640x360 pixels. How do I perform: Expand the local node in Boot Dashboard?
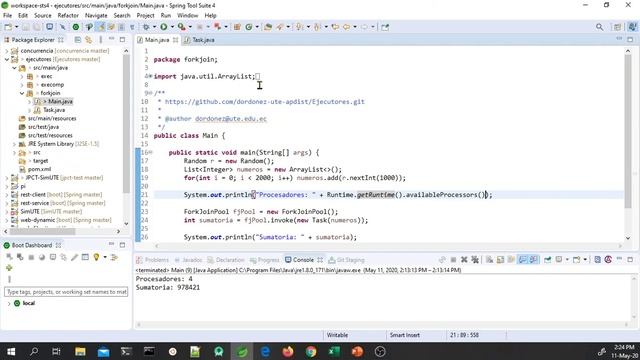tap(9, 303)
